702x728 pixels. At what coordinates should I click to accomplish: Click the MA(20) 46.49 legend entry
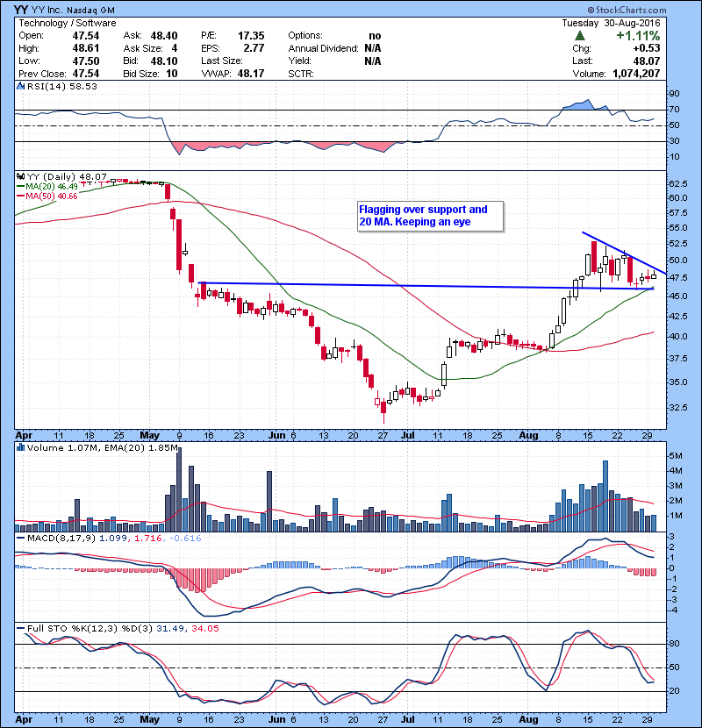point(47,186)
